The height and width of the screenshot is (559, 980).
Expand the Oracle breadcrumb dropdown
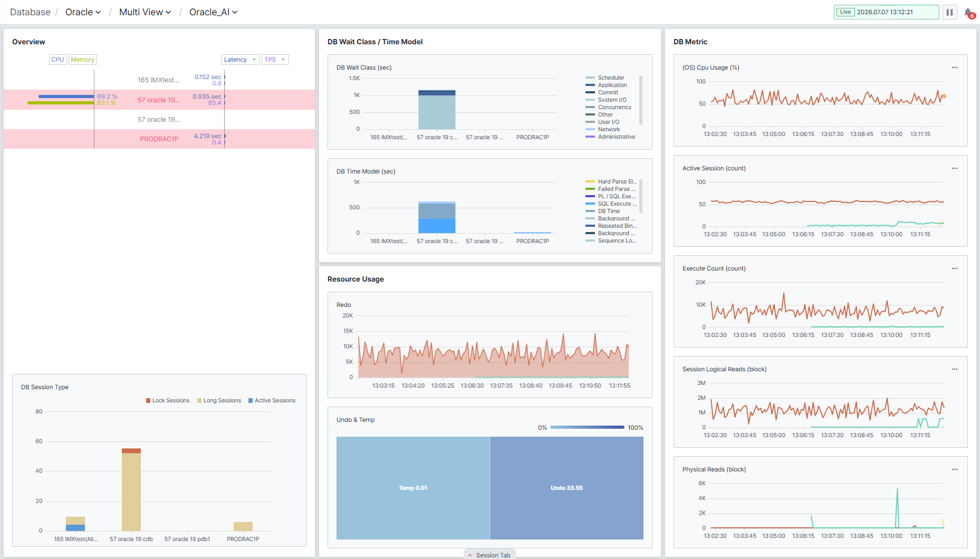point(83,12)
